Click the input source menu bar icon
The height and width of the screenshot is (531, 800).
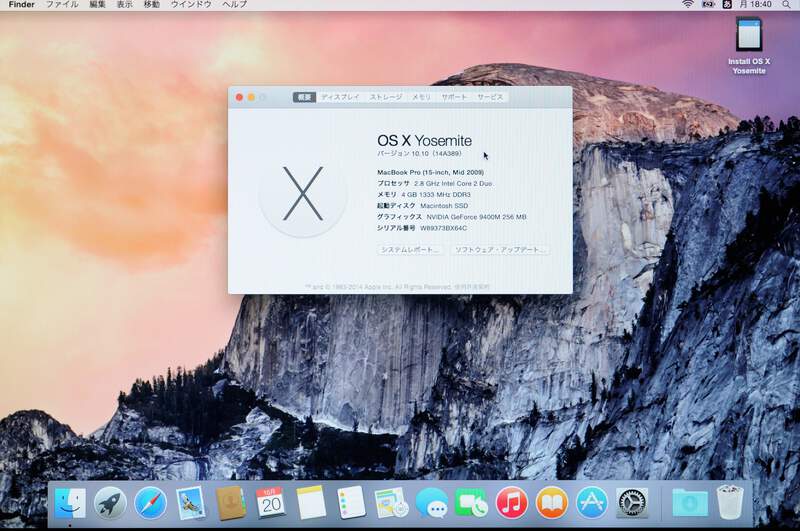tap(727, 4)
